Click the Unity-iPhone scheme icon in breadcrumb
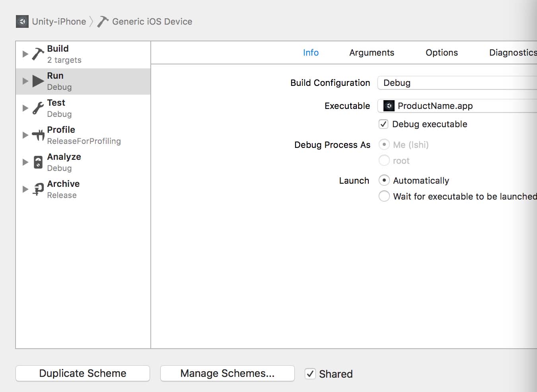This screenshot has height=392, width=537. tap(22, 21)
